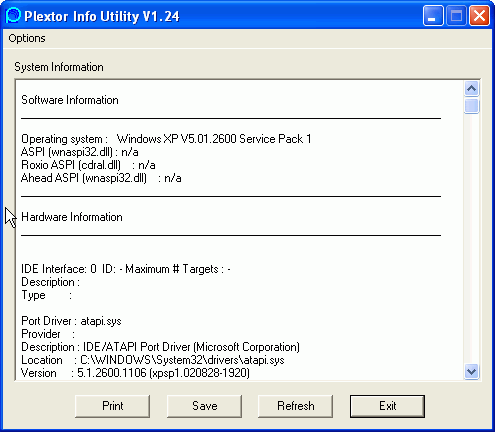Click the 'System Information' group label

tap(59, 67)
